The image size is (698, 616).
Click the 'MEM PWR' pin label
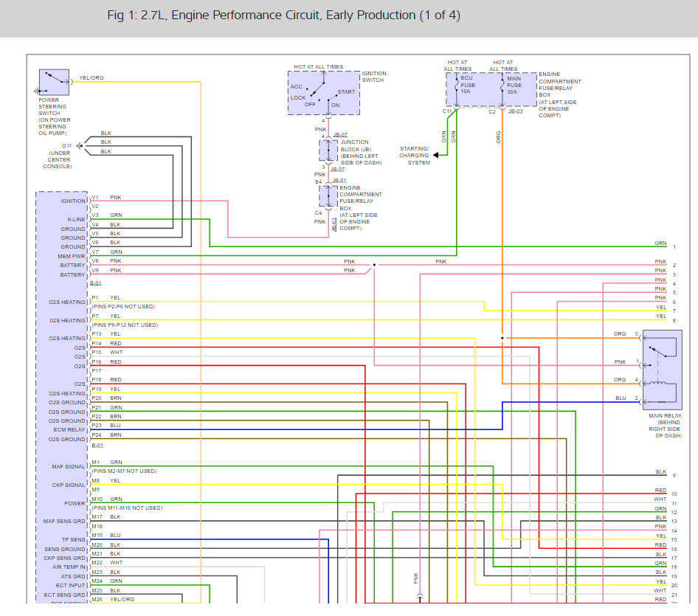(72, 257)
